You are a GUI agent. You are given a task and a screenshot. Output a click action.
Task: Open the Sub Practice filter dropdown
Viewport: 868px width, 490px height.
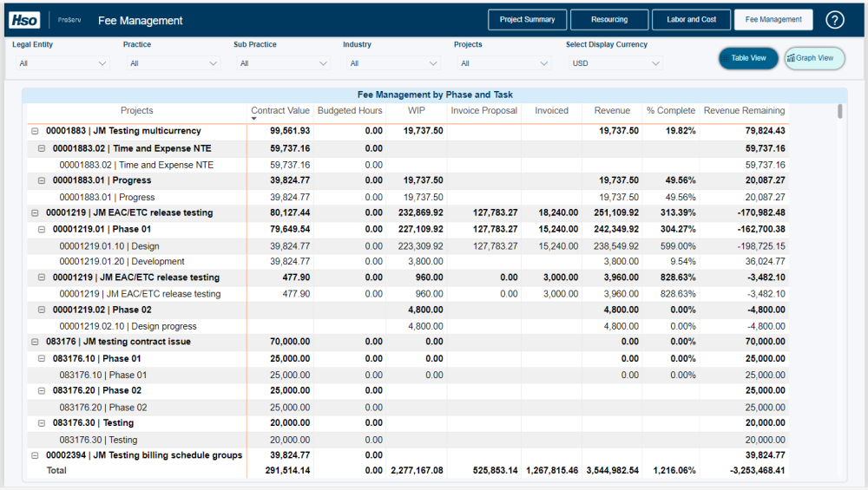click(x=281, y=63)
